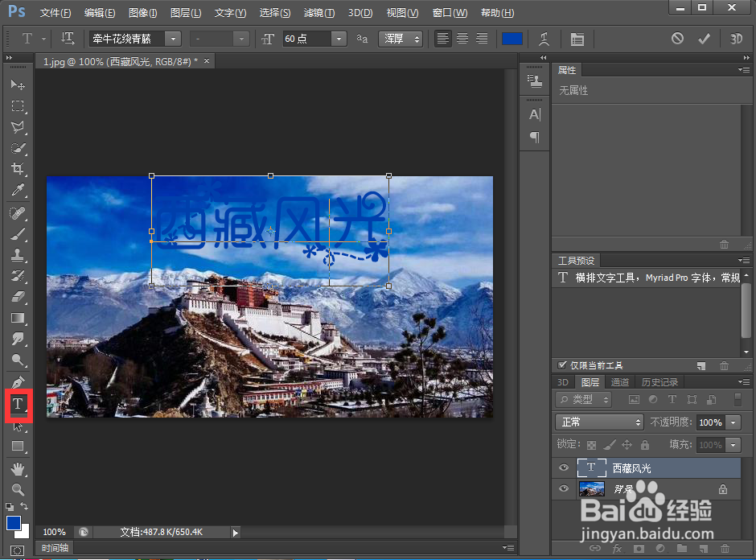Open layer filter 类型 dropdown

(x=583, y=399)
